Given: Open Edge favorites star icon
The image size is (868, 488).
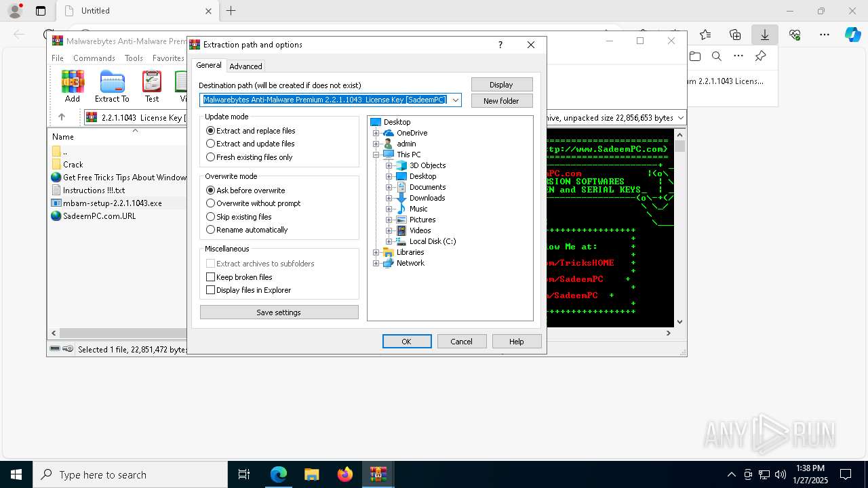Looking at the screenshot, I should 705,35.
